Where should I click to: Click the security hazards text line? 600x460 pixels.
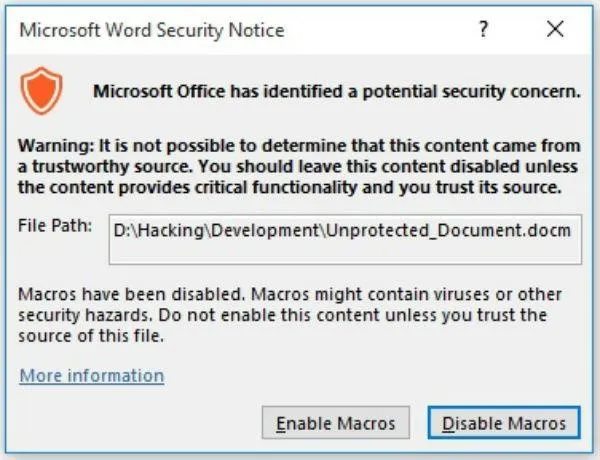pos(282,315)
